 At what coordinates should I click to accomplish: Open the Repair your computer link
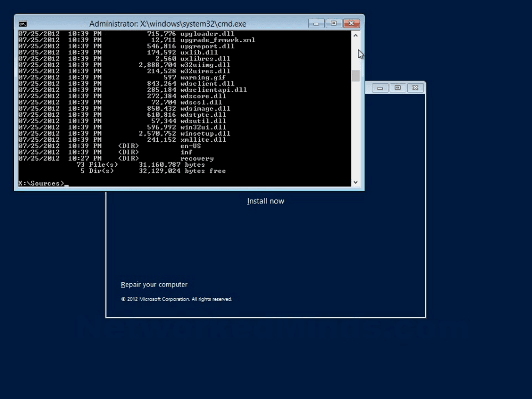pos(154,285)
